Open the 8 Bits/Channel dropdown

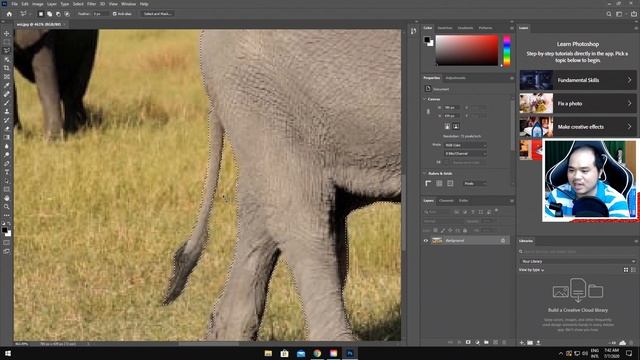click(465, 153)
